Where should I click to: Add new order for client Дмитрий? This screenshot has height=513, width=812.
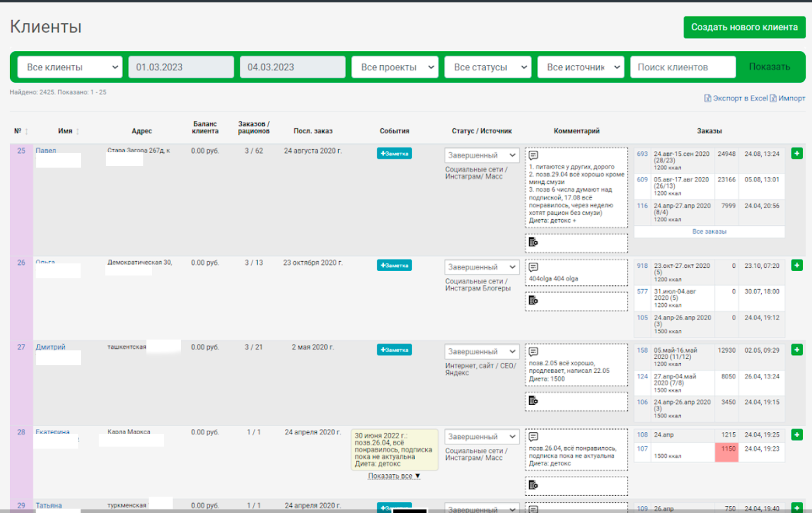pyautogui.click(x=797, y=350)
